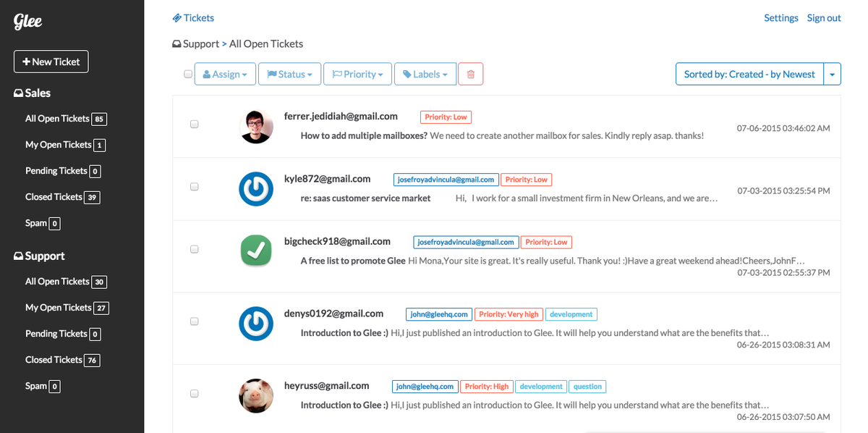Open Sales All Open Tickets

(57, 119)
